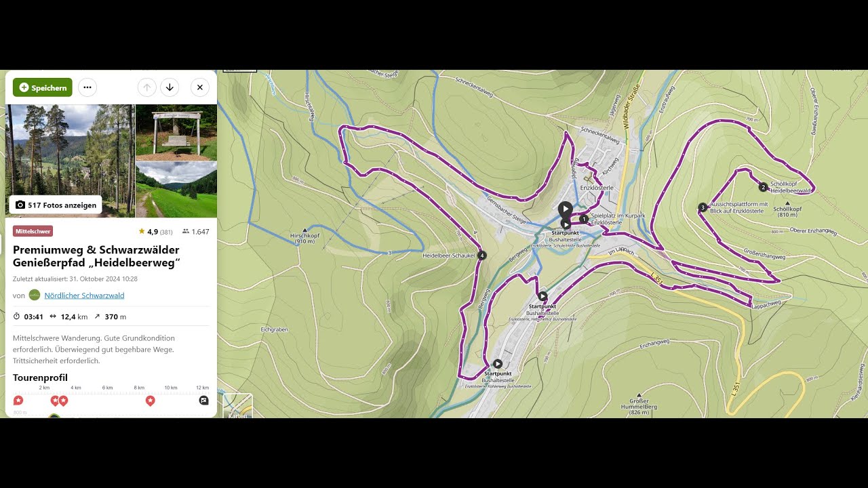Select the start-point highlight marker on Tourenprofil

(18, 401)
